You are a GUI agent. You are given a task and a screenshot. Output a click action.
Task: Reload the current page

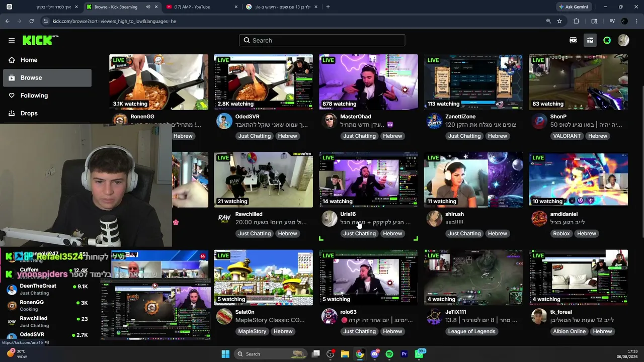click(31, 21)
